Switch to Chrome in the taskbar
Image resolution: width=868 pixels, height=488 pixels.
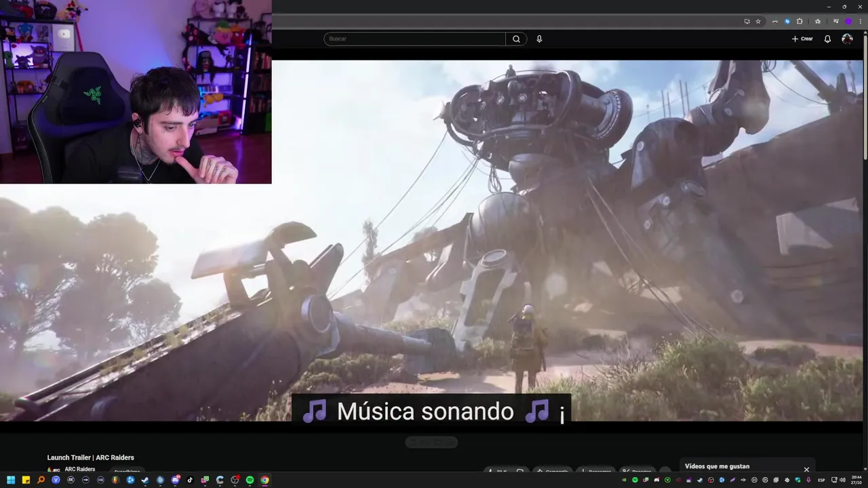pyautogui.click(x=264, y=480)
